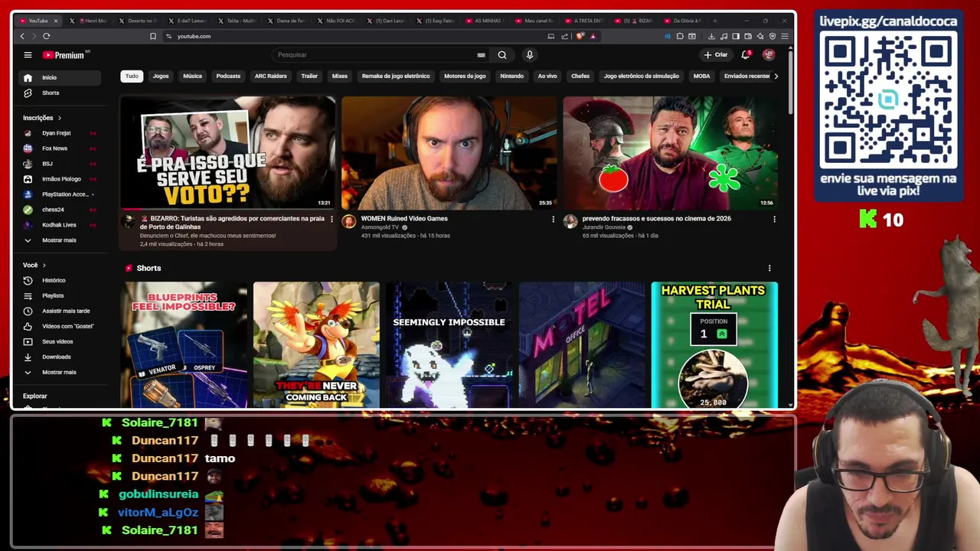The height and width of the screenshot is (551, 980).
Task: Expand Mostrar mais under Inscrições
Action: pos(60,240)
